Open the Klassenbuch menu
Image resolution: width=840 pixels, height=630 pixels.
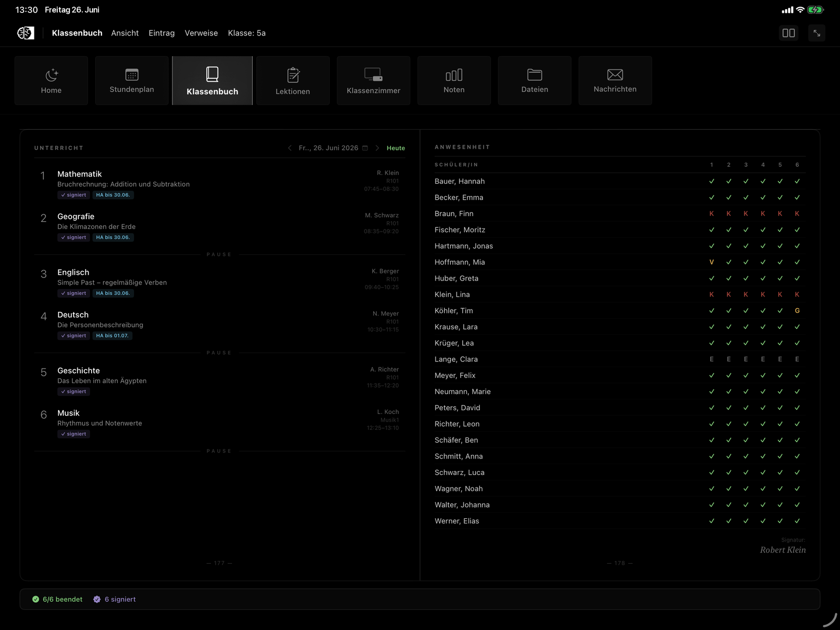coord(77,33)
